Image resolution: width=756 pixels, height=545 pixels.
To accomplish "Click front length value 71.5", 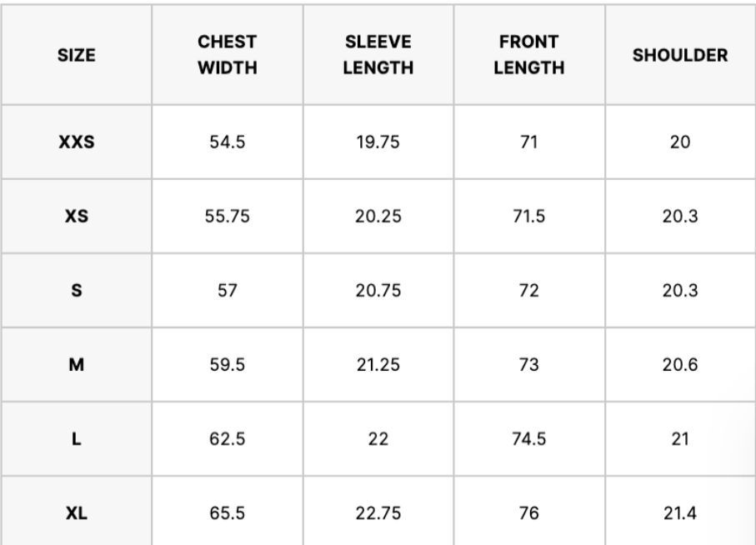I will tap(528, 217).
